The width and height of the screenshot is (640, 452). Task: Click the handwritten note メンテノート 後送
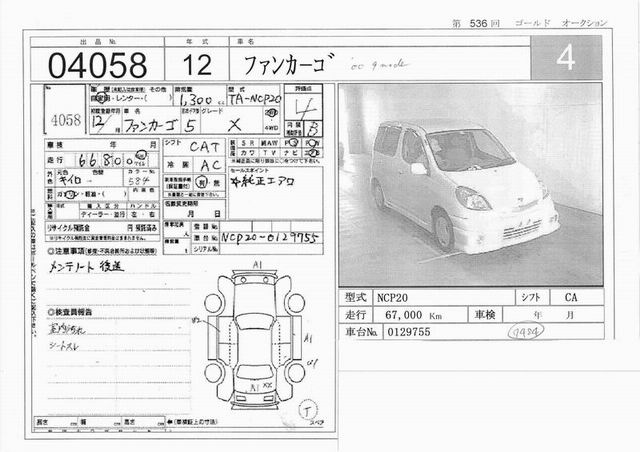[x=86, y=267]
